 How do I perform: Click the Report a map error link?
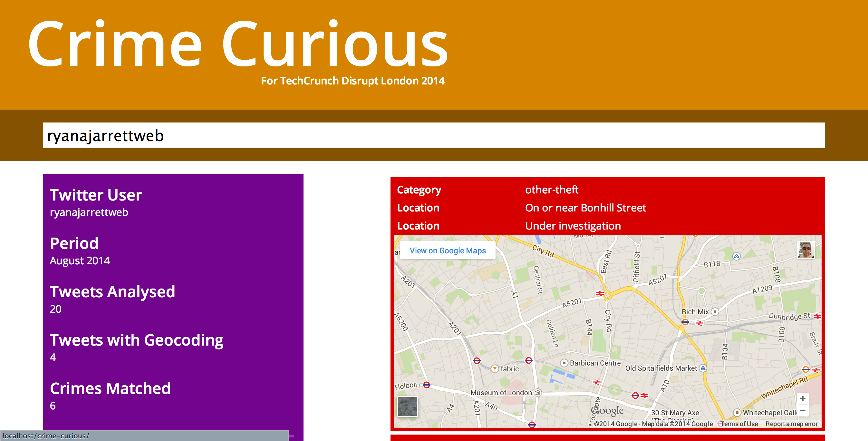(791, 424)
